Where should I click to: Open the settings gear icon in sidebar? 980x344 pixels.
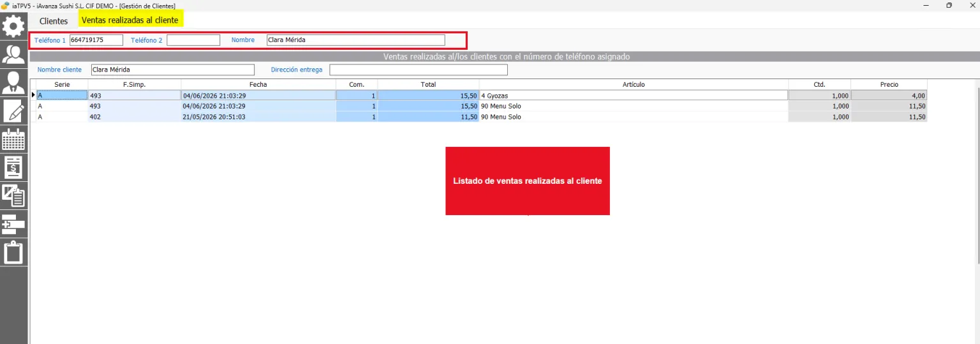pyautogui.click(x=13, y=26)
